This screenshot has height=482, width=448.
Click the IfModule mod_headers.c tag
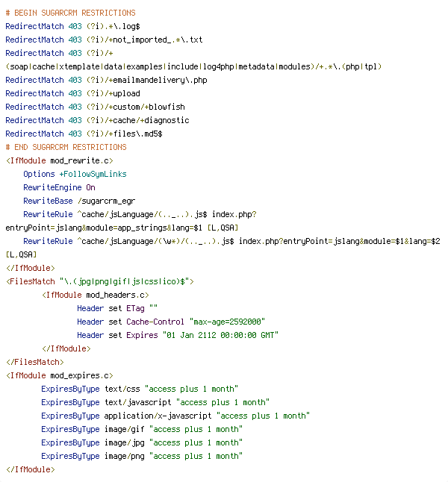pos(96,295)
